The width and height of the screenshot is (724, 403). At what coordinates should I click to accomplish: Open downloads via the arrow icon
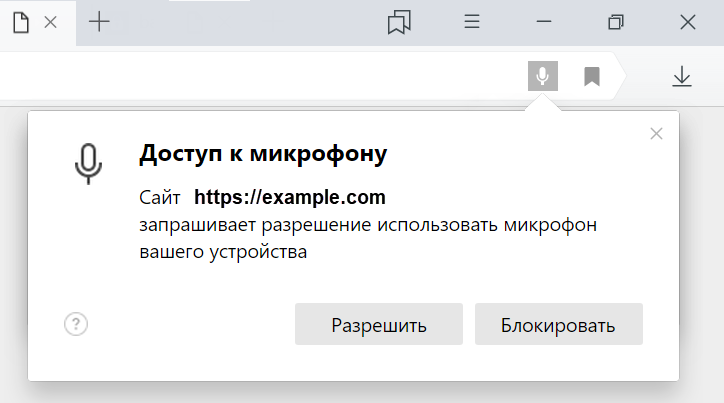tap(682, 77)
